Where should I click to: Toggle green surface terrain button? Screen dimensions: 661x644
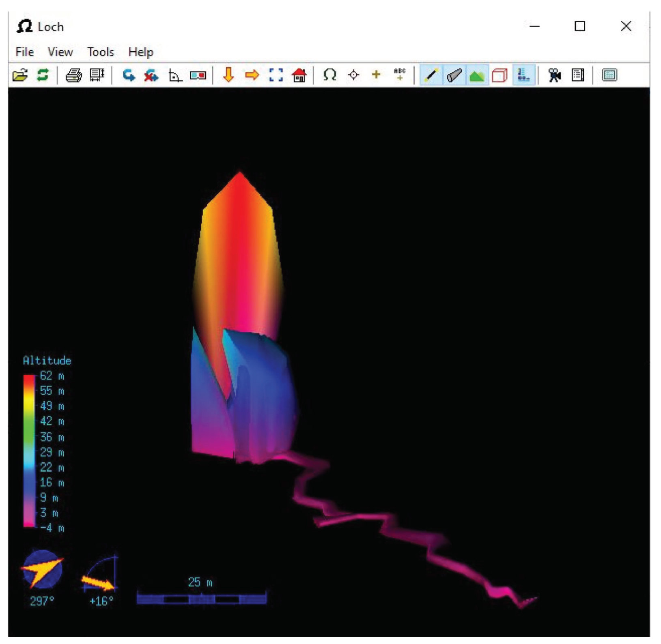point(477,75)
